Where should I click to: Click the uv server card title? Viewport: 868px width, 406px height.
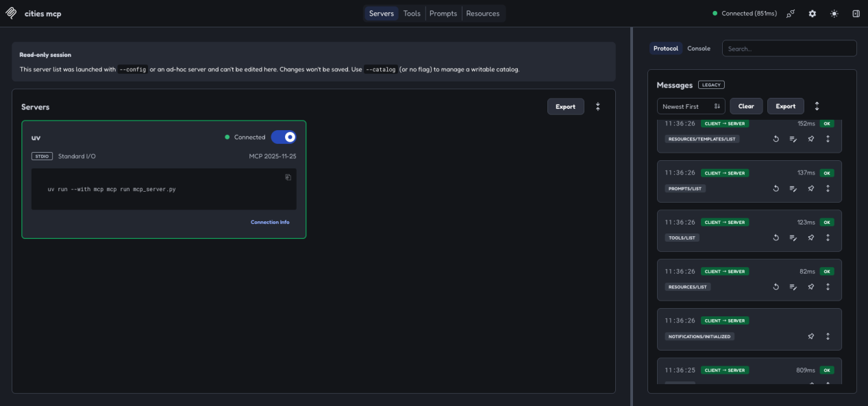[36, 138]
